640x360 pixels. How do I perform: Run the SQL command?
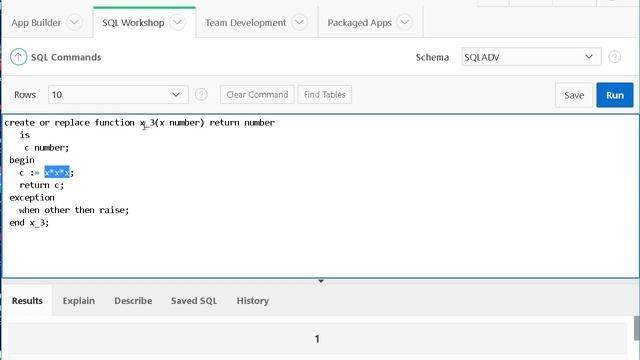615,95
